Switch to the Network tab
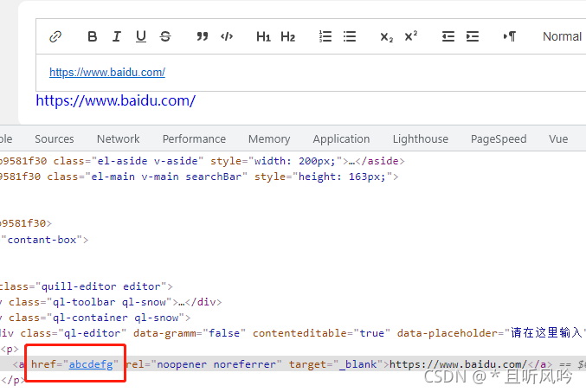 point(118,139)
